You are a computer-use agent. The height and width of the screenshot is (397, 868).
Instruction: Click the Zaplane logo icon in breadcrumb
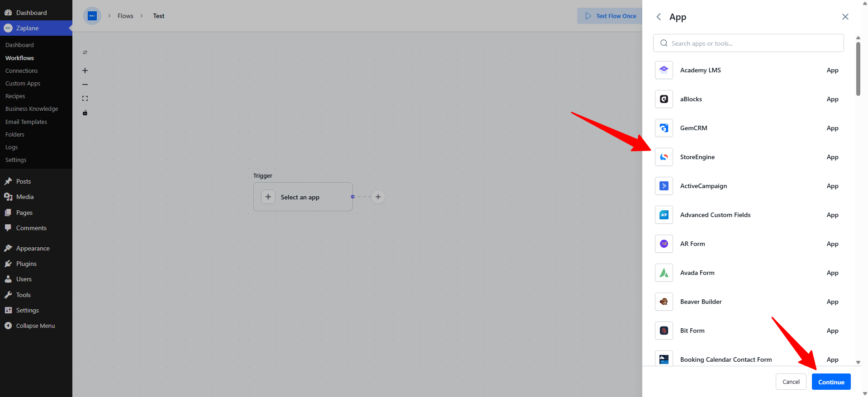point(92,16)
